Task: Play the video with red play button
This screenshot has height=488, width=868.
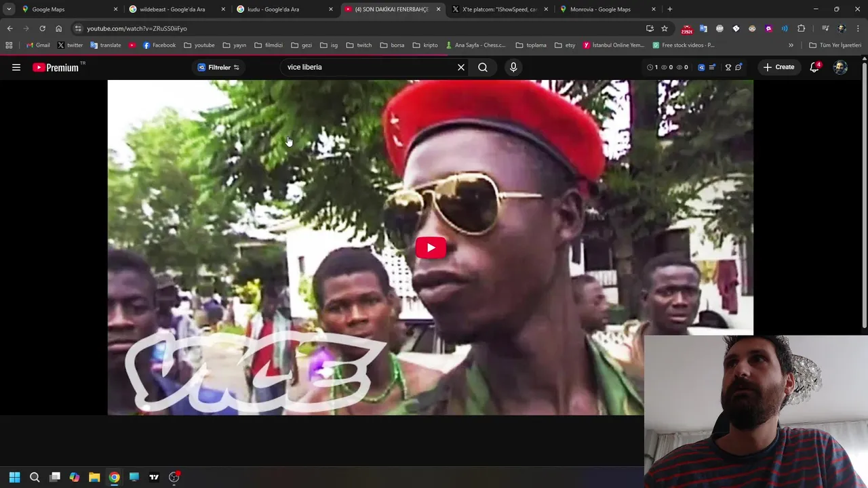Action: 431,247
